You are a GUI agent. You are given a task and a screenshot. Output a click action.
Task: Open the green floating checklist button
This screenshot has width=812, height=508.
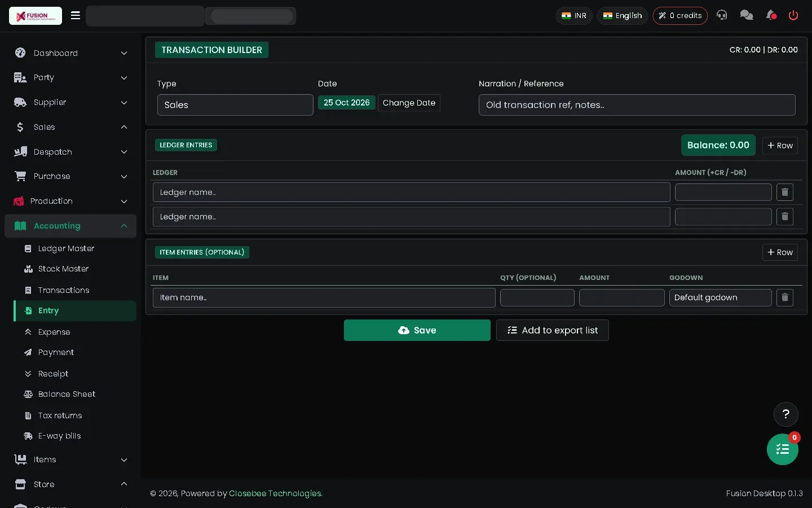(783, 449)
